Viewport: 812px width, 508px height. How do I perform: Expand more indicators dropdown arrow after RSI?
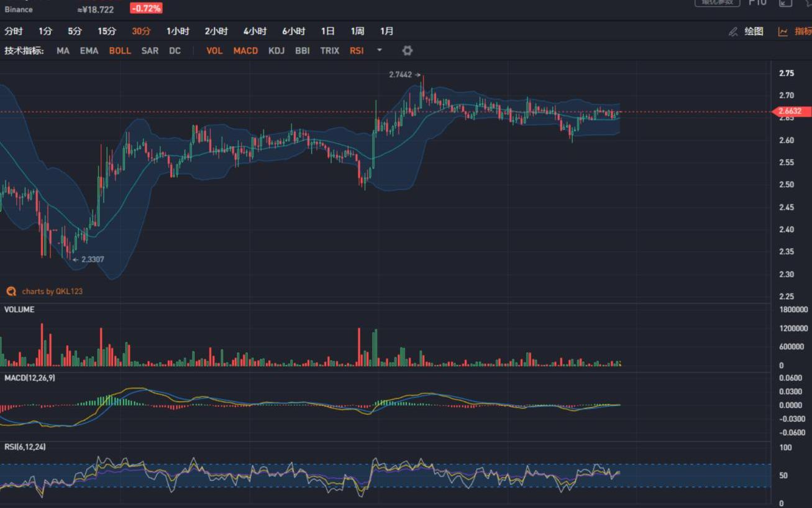tap(380, 50)
